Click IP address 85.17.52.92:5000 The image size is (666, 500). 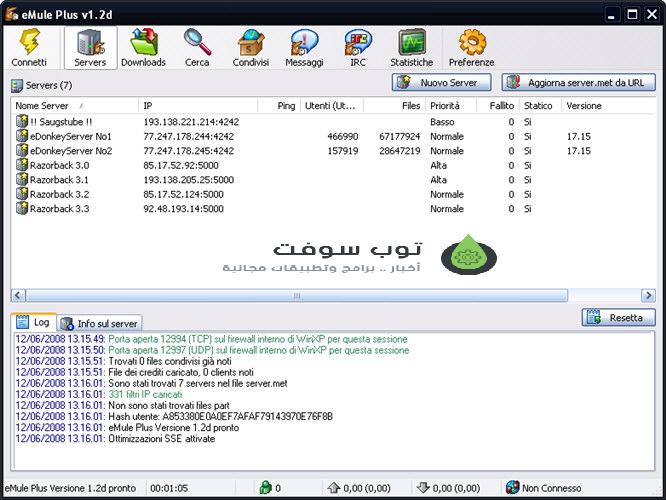click(181, 165)
